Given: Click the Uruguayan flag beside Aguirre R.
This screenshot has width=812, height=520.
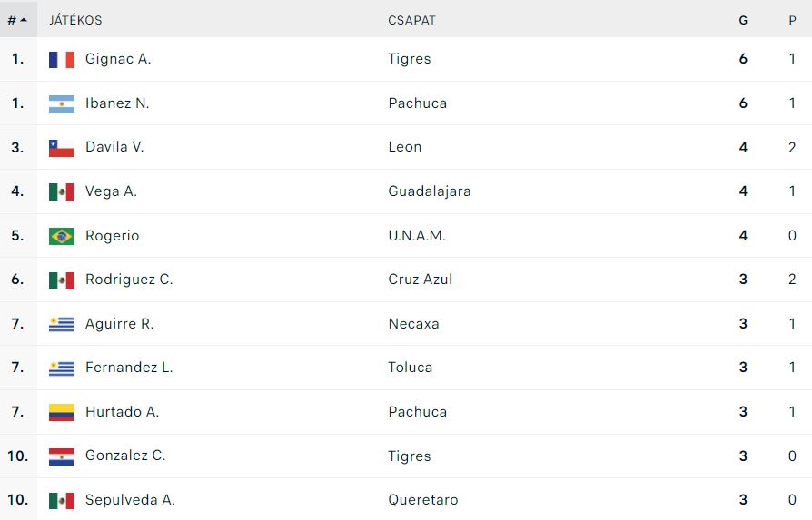Looking at the screenshot, I should [62, 324].
